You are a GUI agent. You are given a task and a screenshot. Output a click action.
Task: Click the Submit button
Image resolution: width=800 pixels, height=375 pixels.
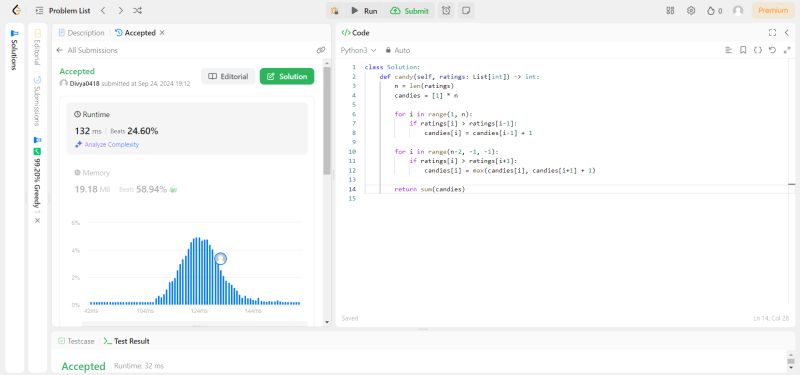click(x=409, y=11)
